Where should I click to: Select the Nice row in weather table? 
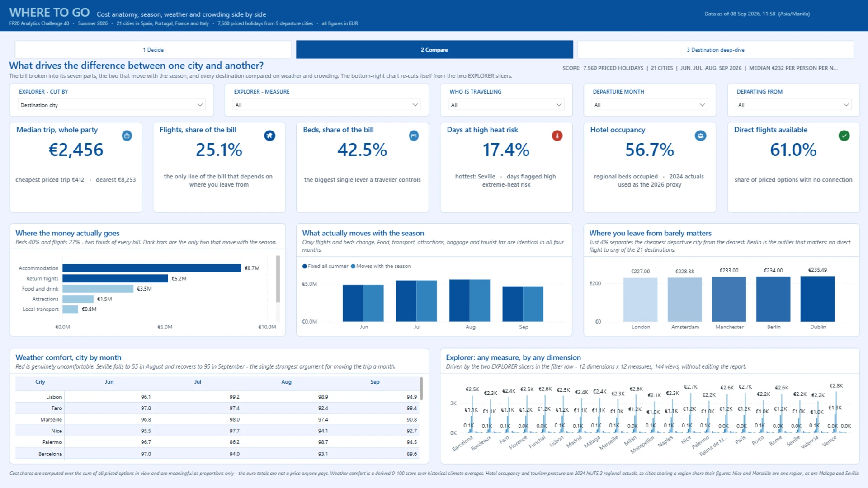[x=217, y=431]
